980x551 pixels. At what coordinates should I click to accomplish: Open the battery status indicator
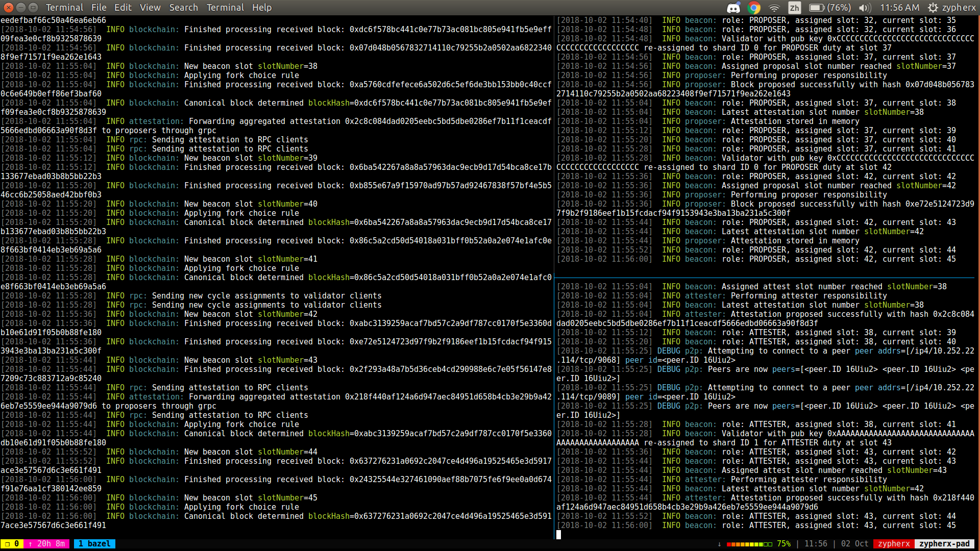(x=829, y=8)
